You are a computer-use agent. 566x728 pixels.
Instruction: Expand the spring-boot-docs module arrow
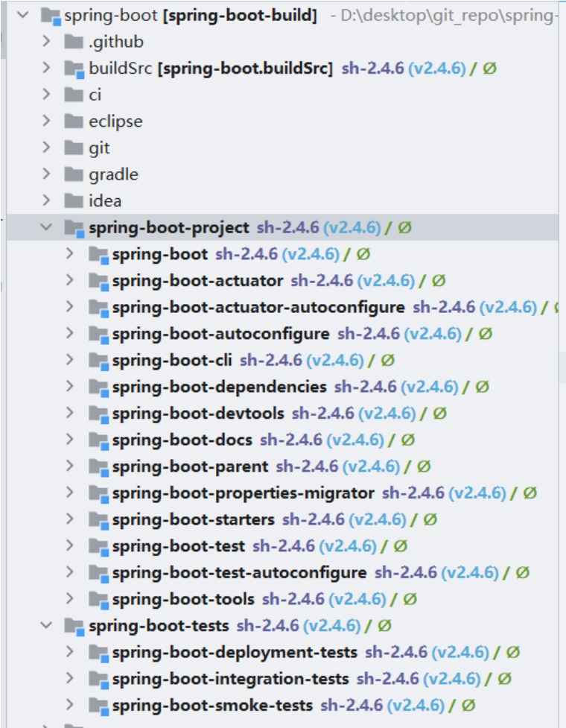tap(69, 439)
